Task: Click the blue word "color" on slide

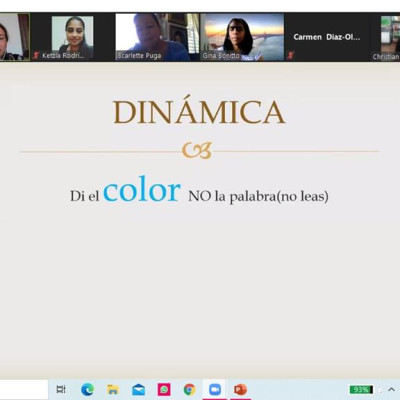Action: [142, 190]
